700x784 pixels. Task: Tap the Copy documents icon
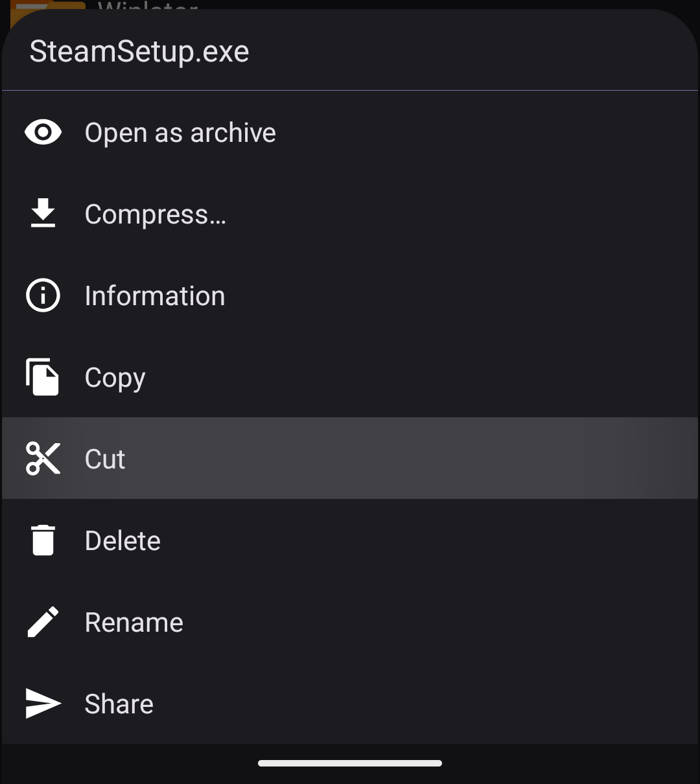click(x=43, y=377)
